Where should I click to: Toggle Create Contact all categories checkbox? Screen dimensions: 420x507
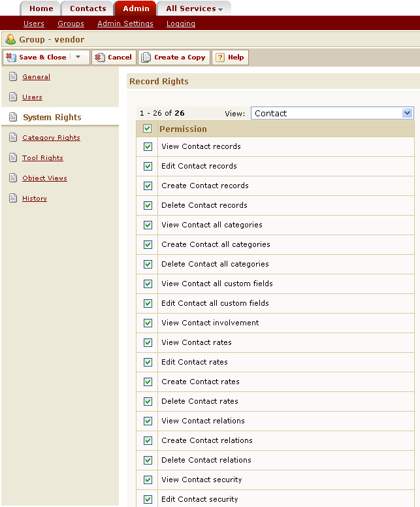(148, 244)
